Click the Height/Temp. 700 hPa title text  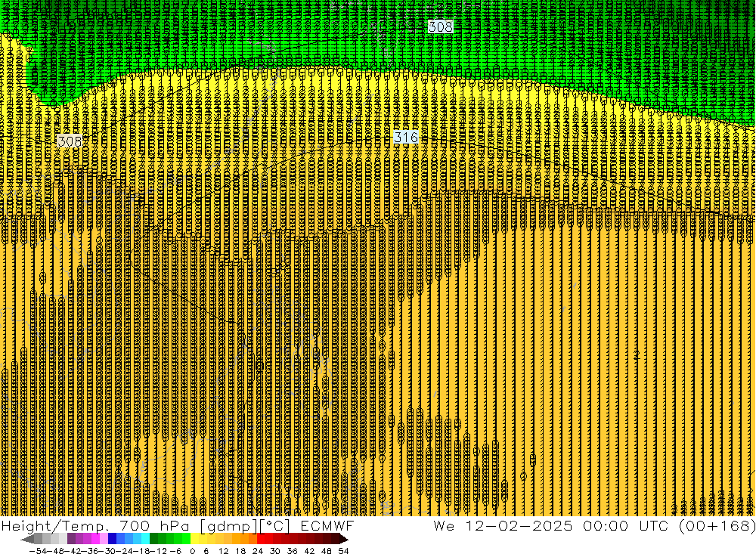coord(95,525)
